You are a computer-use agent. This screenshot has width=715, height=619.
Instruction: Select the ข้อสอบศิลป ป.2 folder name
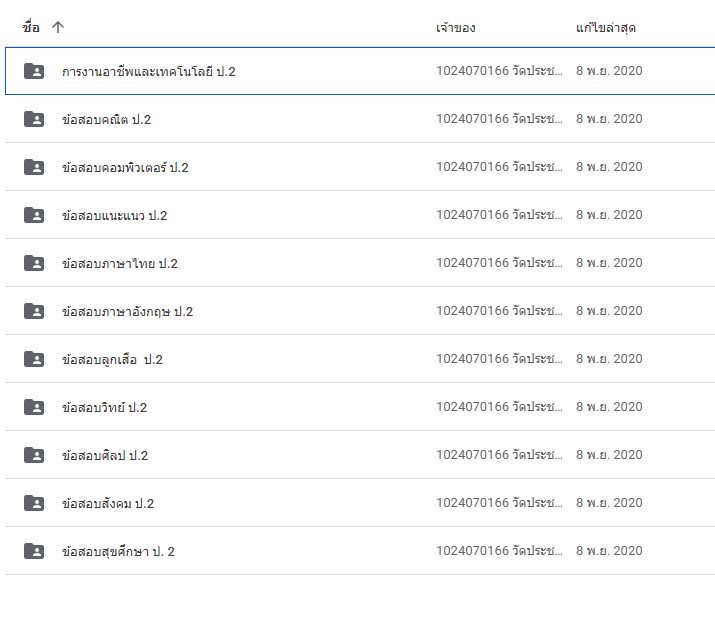[105, 456]
